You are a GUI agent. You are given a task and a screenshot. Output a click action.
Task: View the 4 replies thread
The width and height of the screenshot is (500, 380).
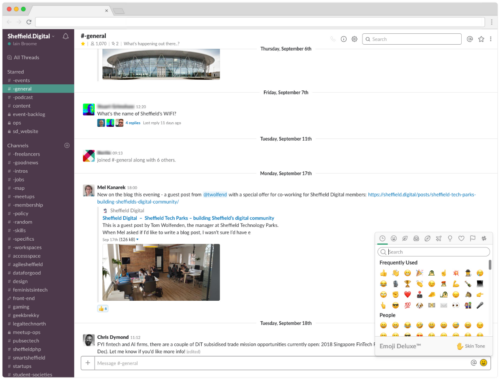133,123
